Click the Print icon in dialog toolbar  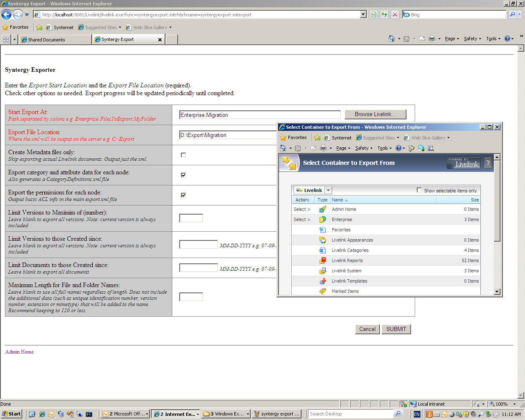(x=323, y=148)
